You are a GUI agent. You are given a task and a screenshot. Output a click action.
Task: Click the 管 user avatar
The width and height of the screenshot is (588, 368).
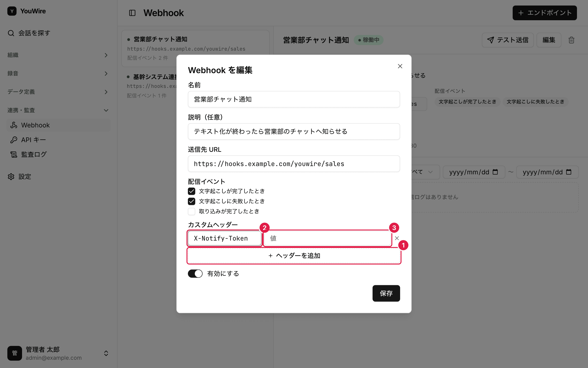[x=14, y=353]
